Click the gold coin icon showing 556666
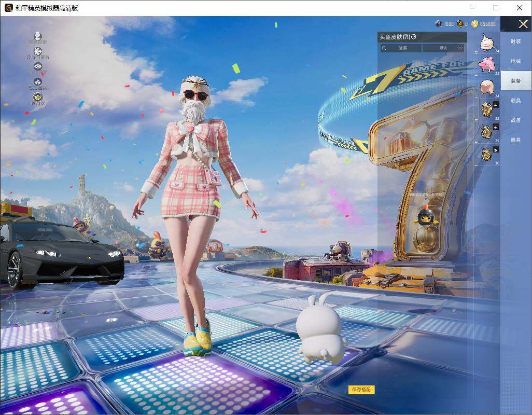 (x=474, y=23)
